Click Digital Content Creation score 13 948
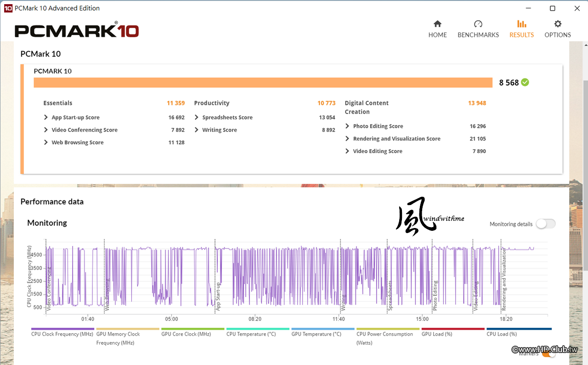The image size is (588, 365). [477, 103]
